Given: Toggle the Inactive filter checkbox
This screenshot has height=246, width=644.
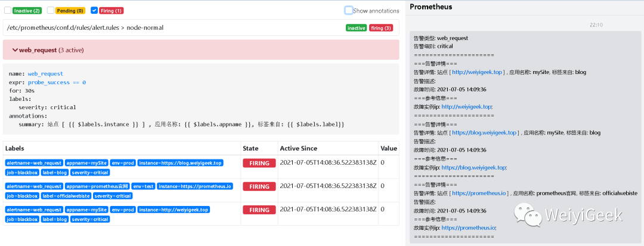Looking at the screenshot, I should tap(7, 10).
